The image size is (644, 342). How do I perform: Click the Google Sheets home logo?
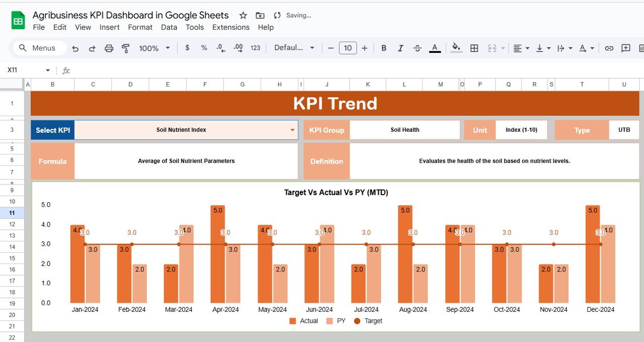tap(18, 21)
